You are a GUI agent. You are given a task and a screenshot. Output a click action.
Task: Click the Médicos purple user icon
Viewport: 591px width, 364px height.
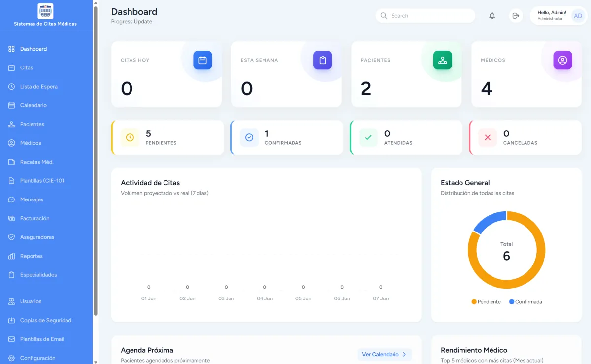click(x=562, y=60)
